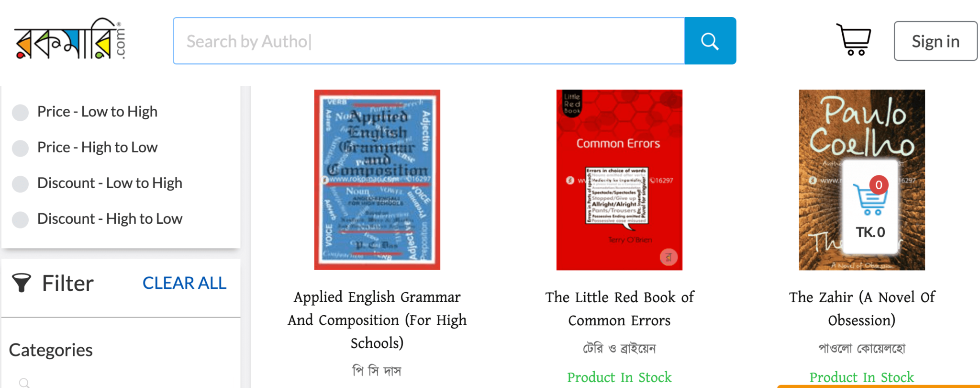Click the red cart badge showing 0

pos(879,184)
